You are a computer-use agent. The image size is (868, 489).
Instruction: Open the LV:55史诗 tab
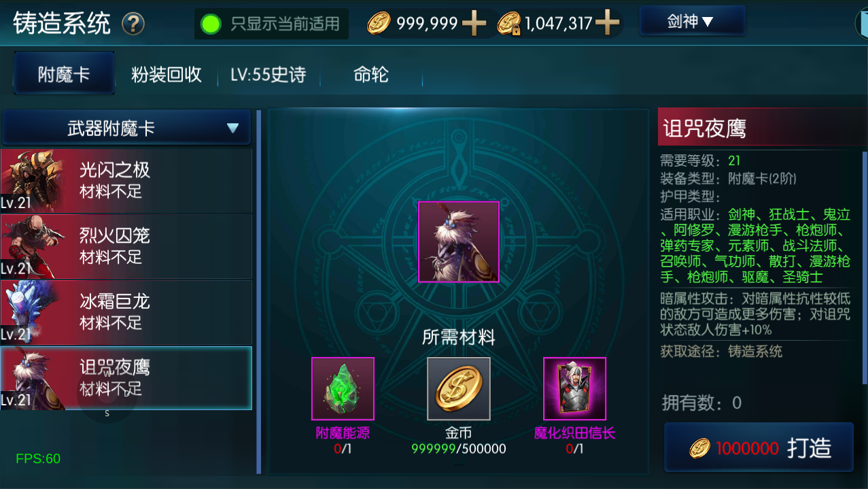[x=268, y=74]
